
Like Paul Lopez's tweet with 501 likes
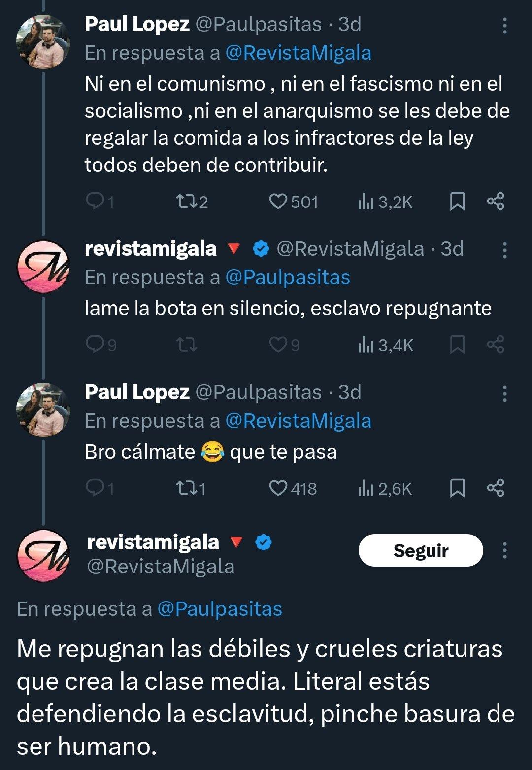pos(294,202)
